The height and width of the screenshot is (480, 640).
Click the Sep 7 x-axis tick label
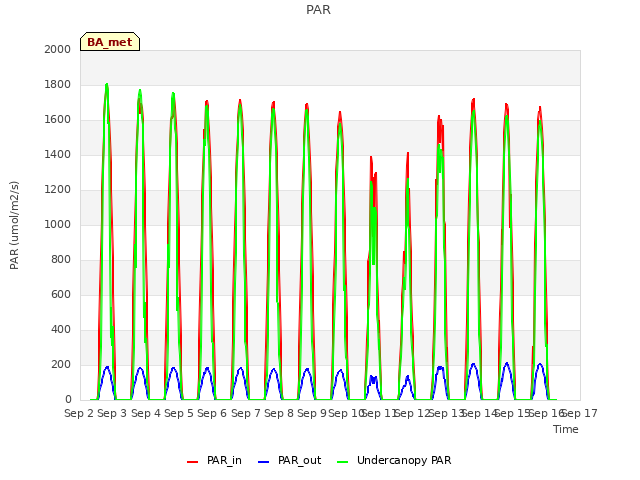pos(246,413)
